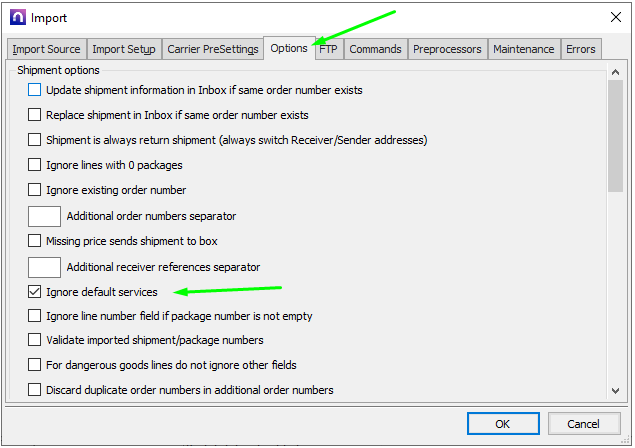Go to the FTP tab
This screenshot has height=448, width=635.
[x=328, y=49]
